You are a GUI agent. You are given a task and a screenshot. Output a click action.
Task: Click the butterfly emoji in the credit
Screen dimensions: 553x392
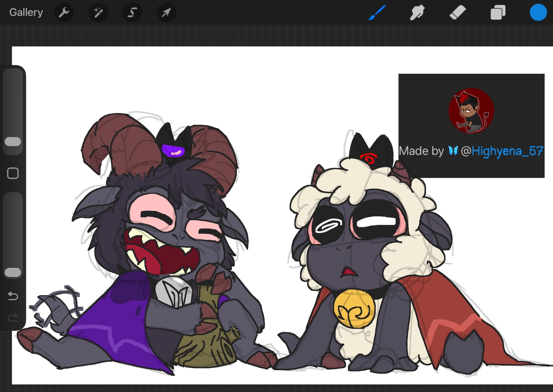(453, 151)
